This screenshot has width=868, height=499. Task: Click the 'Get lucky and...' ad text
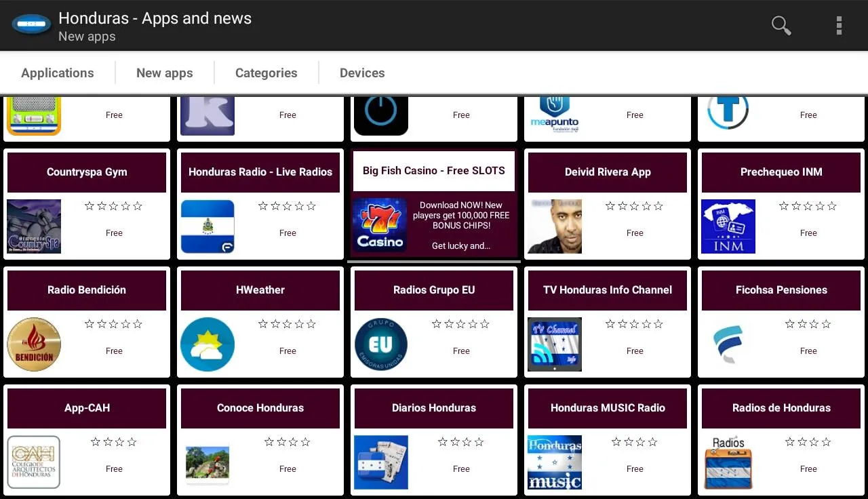461,246
